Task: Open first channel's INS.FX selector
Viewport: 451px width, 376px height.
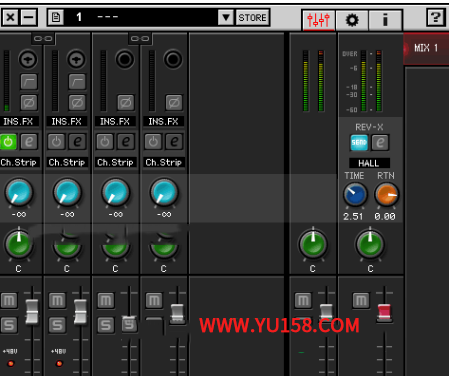Action: click(x=19, y=121)
